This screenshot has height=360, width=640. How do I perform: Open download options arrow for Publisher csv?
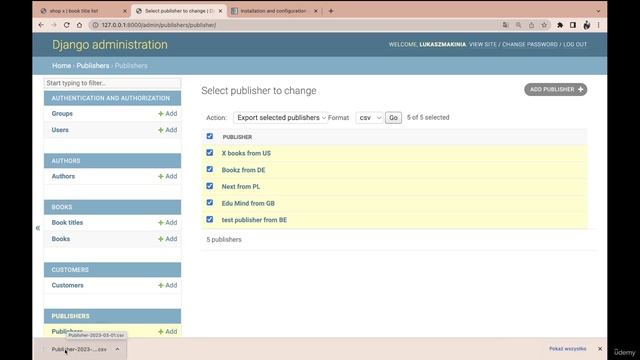(x=117, y=349)
